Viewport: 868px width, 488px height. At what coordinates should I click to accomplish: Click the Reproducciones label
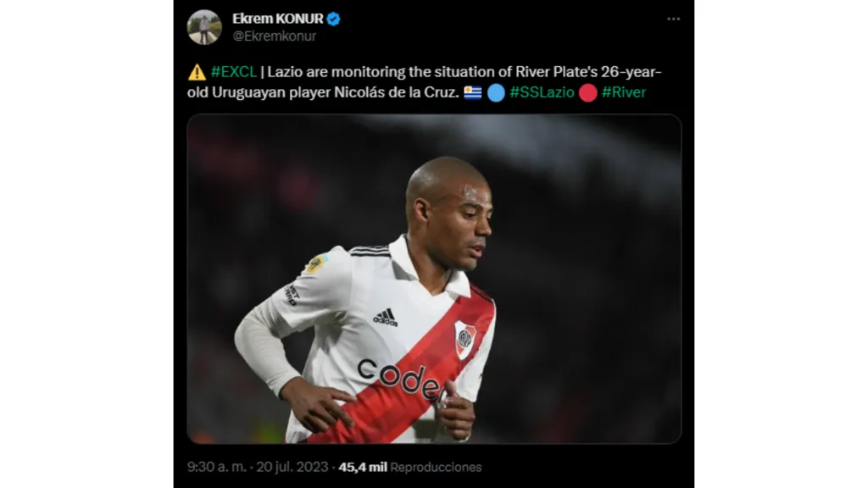pyautogui.click(x=436, y=467)
